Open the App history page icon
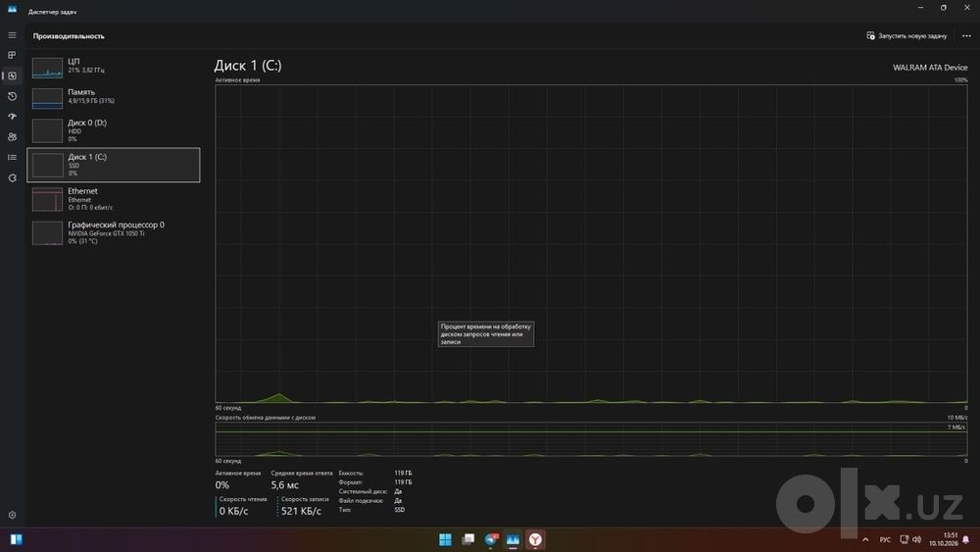This screenshot has height=552, width=980. pos(12,96)
